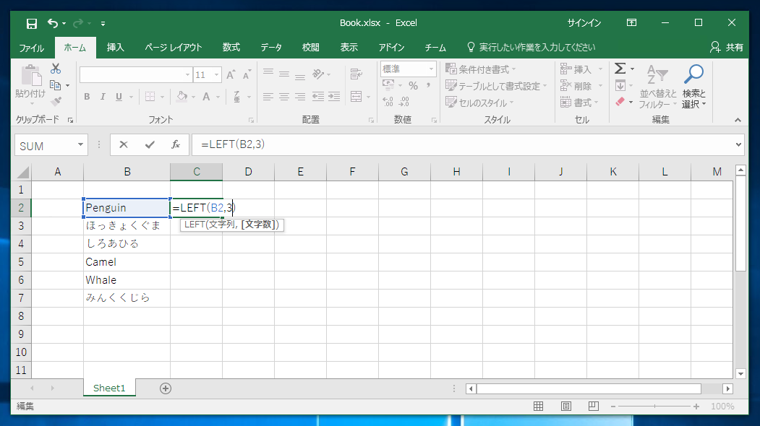Click the comma style icon
This screenshot has width=760, height=426.
click(428, 86)
